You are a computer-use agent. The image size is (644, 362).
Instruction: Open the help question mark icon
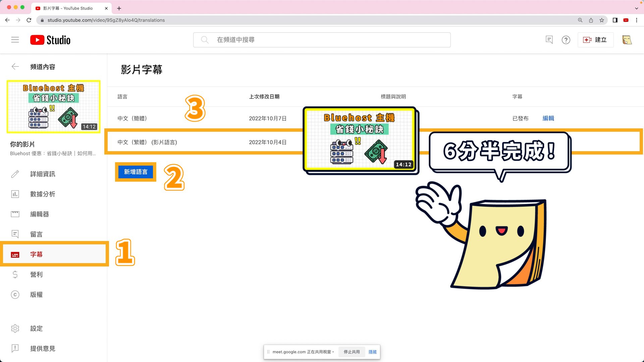click(566, 40)
